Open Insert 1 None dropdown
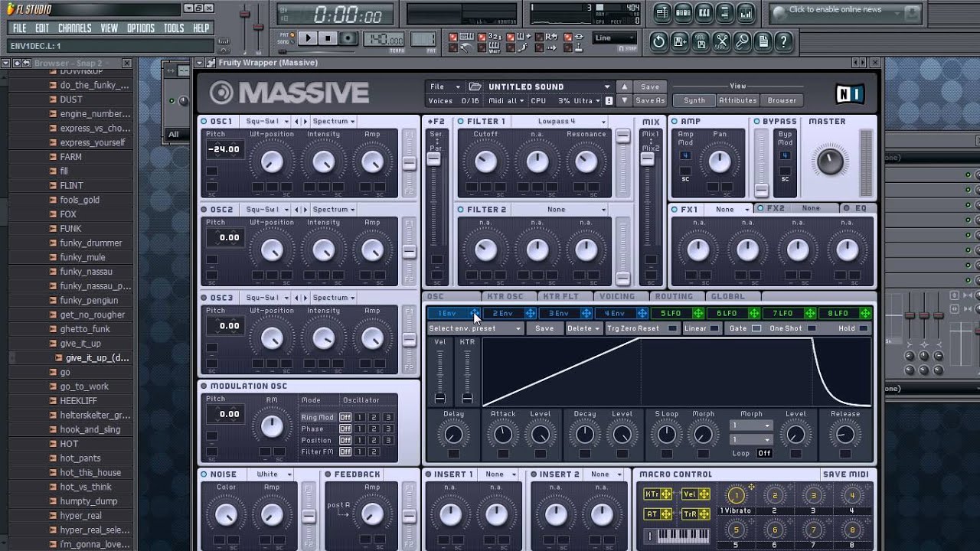Viewport: 980px width, 551px height. pyautogui.click(x=500, y=474)
